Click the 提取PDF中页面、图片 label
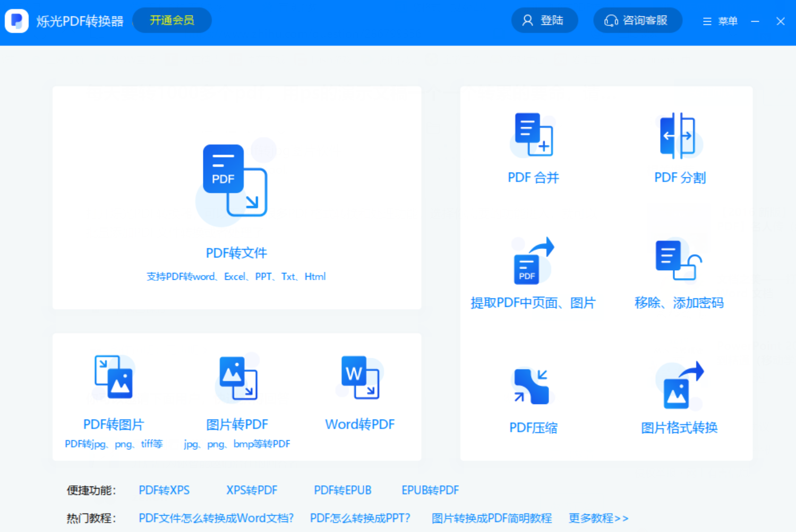Image resolution: width=796 pixels, height=532 pixels. point(533,303)
